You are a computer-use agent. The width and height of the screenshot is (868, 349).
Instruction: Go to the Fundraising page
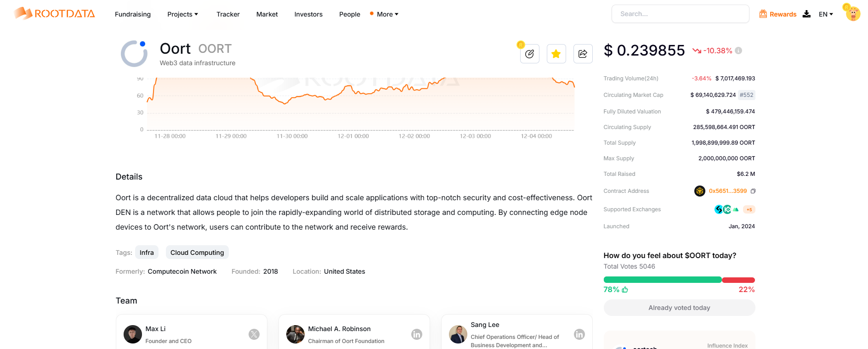tap(133, 14)
